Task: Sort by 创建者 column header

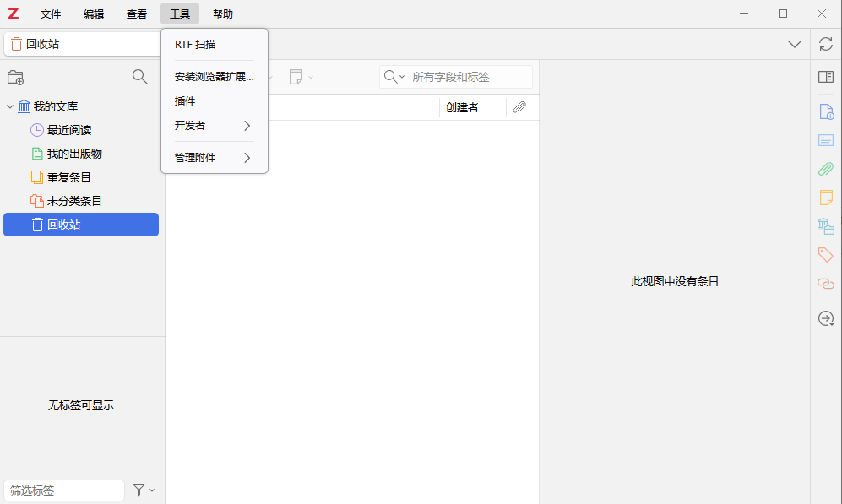Action: [x=473, y=107]
